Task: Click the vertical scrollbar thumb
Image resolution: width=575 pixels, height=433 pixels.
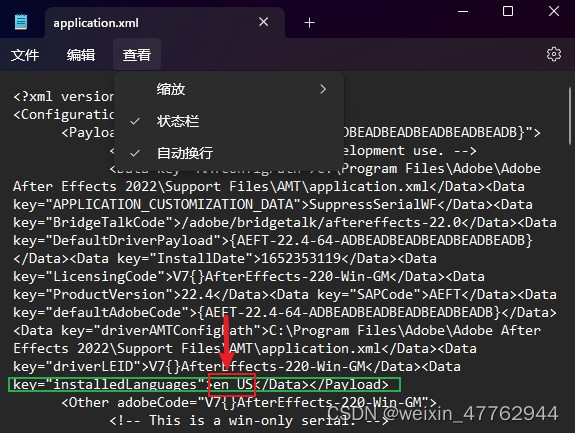Action: tap(569, 115)
